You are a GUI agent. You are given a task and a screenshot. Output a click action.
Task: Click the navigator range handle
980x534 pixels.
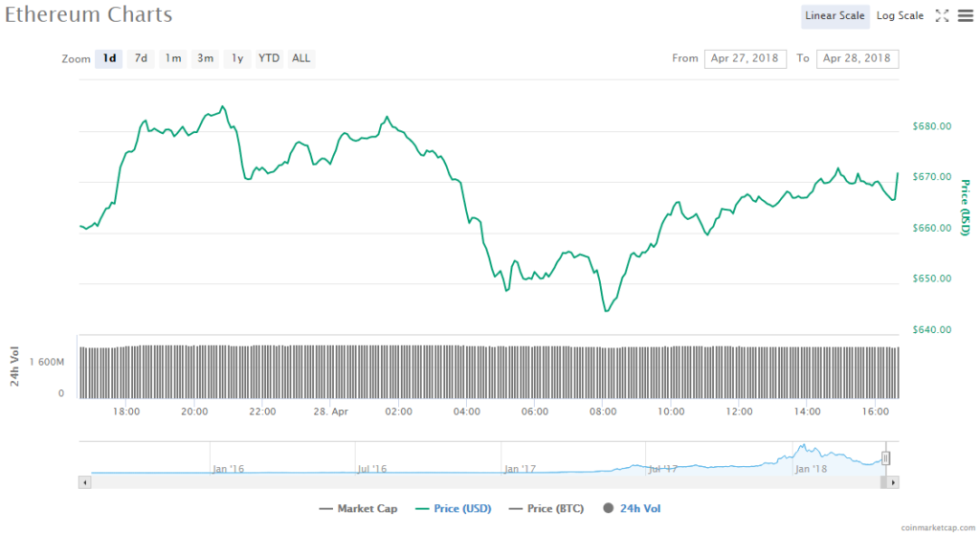coord(886,458)
